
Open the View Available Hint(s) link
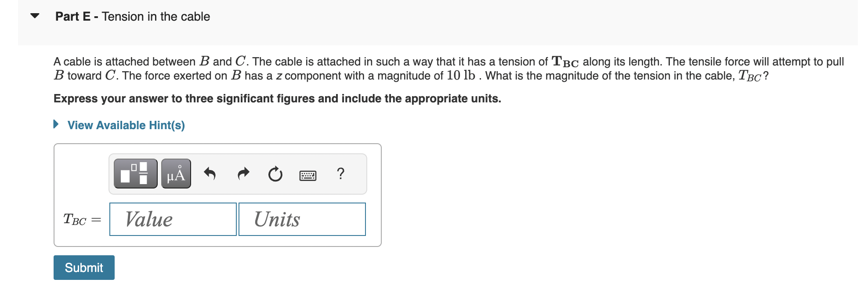[125, 125]
